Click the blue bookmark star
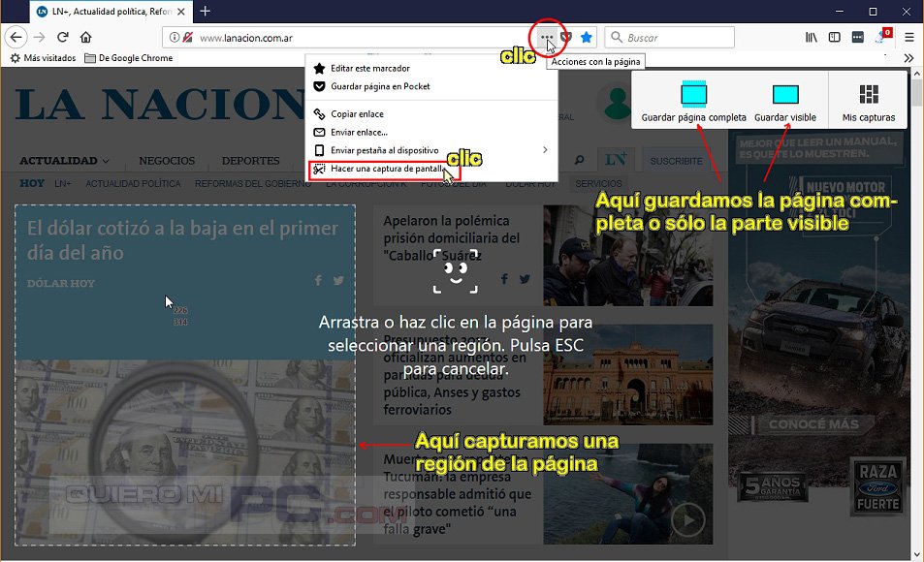Image resolution: width=924 pixels, height=562 pixels. pos(587,38)
